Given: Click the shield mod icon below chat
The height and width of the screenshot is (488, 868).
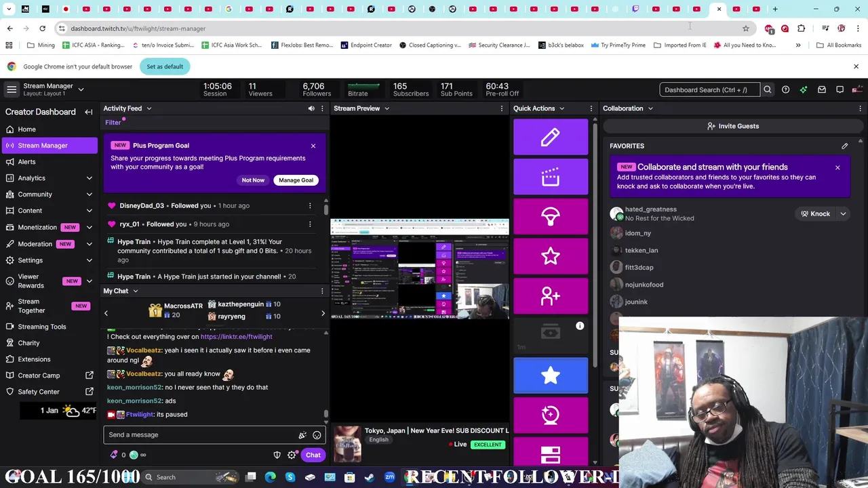Looking at the screenshot, I should click(x=277, y=455).
